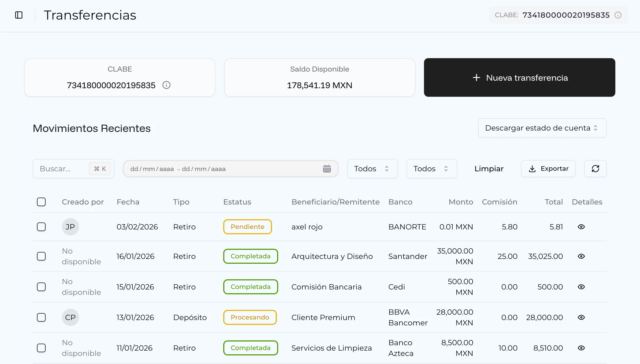Open the Descargar estado de cuenta dropdown
Viewport: 640px width, 364px height.
coord(542,128)
